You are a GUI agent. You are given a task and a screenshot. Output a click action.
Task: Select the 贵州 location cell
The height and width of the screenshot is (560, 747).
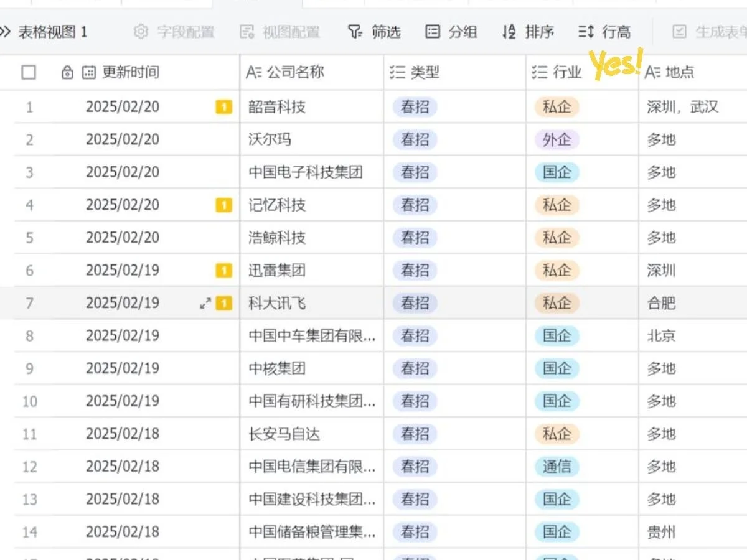pos(693,531)
